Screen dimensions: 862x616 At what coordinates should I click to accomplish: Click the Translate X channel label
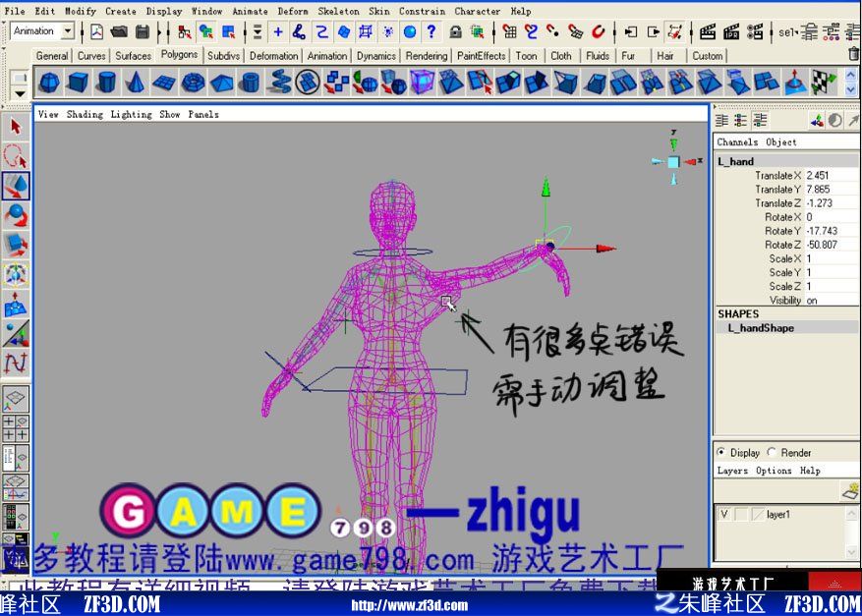coord(777,175)
